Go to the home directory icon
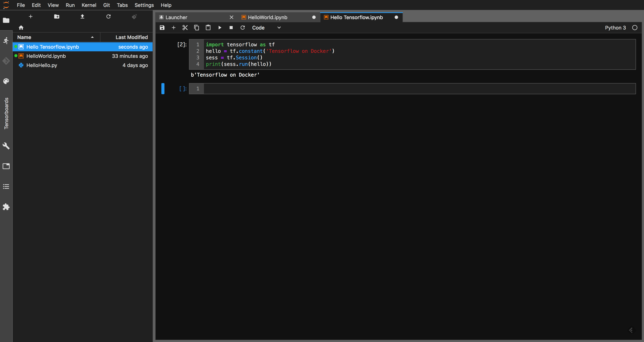 click(21, 28)
